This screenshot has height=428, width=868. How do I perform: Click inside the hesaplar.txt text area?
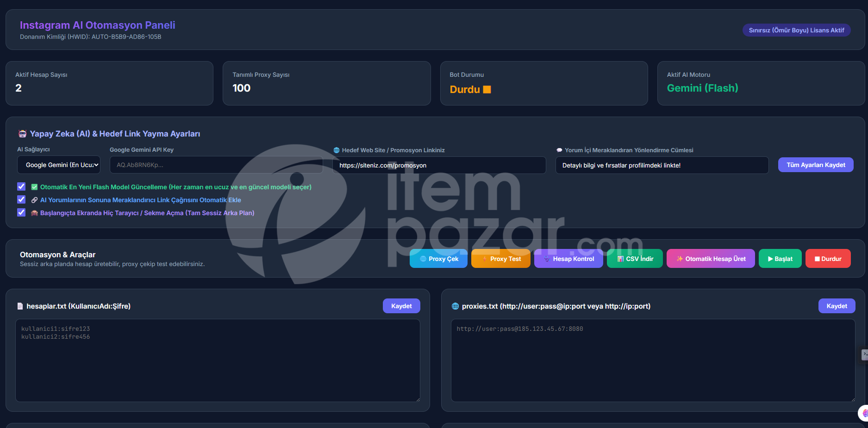218,360
